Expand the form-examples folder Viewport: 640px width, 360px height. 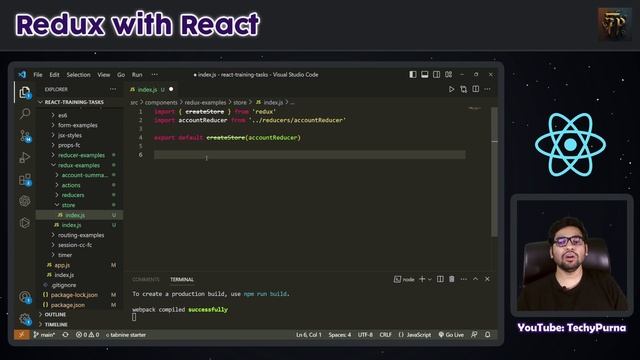pyautogui.click(x=78, y=125)
